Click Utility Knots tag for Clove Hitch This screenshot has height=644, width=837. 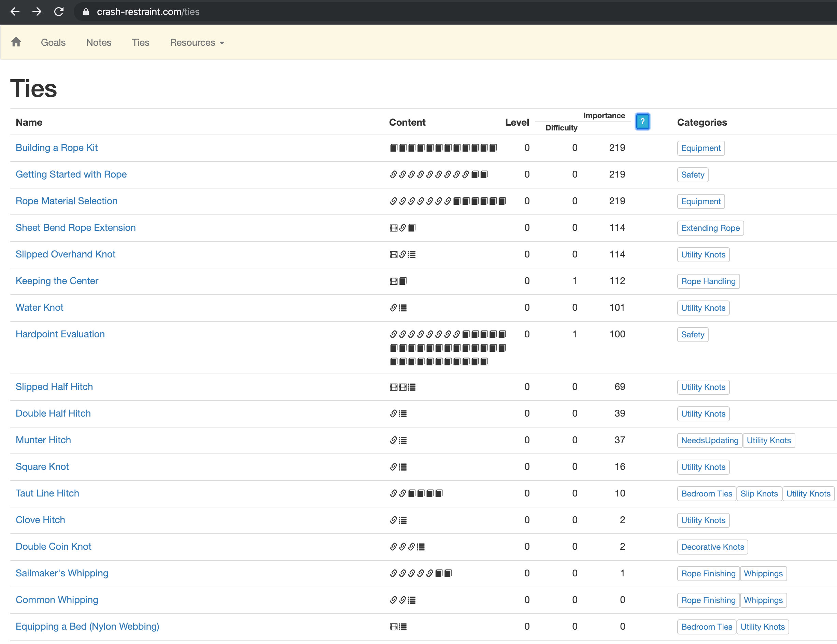(703, 521)
